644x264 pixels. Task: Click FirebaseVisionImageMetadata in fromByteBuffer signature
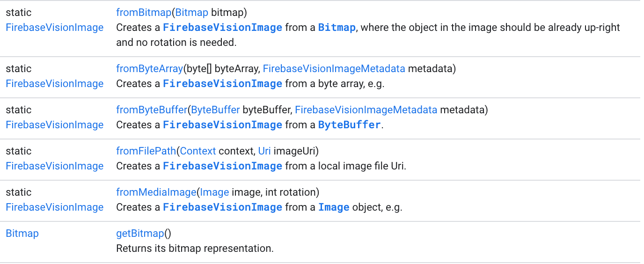coord(366,110)
